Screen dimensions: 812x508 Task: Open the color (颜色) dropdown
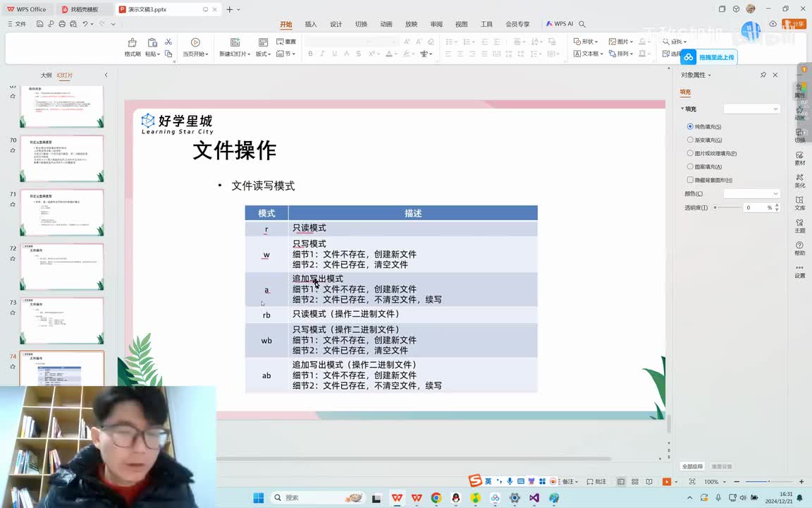pyautogui.click(x=751, y=193)
